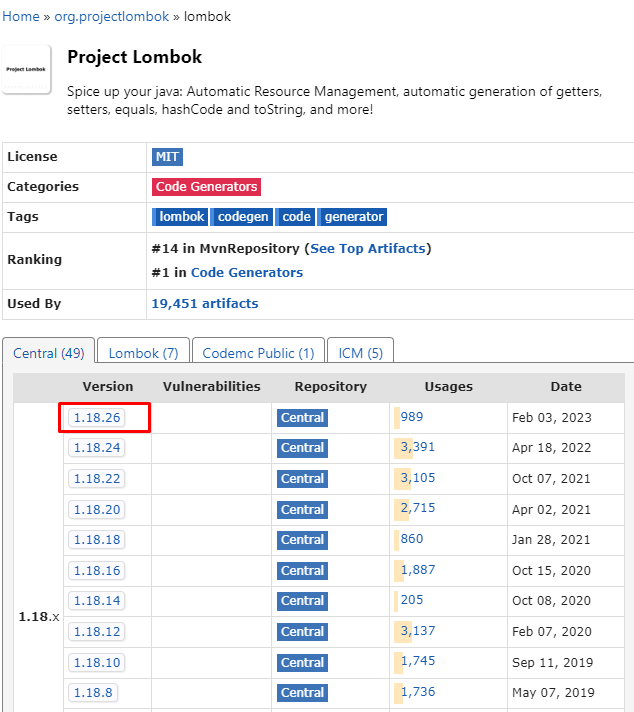This screenshot has height=712, width=634.
Task: Click Central badge in 1.18.12 row
Action: [302, 631]
